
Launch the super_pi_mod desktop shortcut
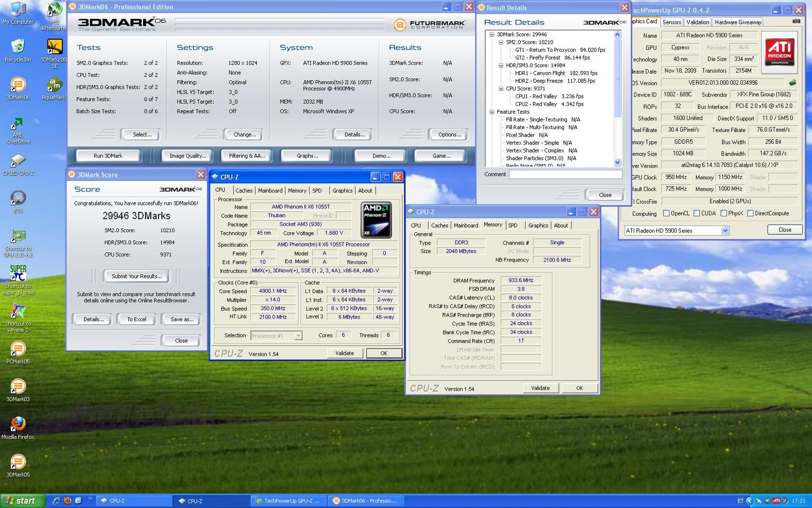pos(18,279)
